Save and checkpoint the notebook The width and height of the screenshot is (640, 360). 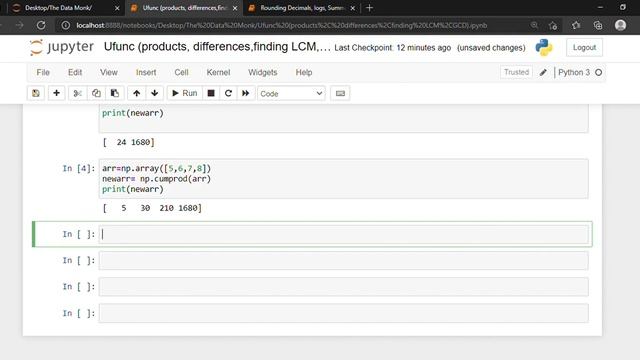[36, 93]
